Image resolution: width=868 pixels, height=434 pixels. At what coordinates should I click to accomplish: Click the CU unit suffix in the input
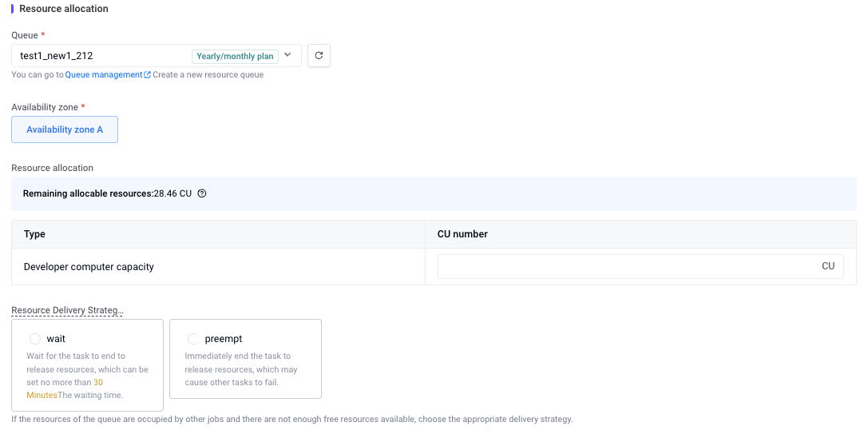[x=828, y=266]
